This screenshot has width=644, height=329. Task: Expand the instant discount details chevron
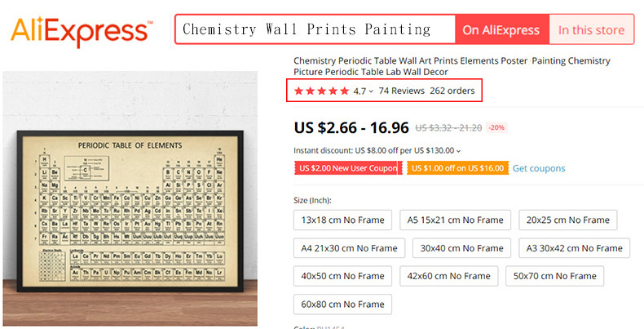point(458,151)
